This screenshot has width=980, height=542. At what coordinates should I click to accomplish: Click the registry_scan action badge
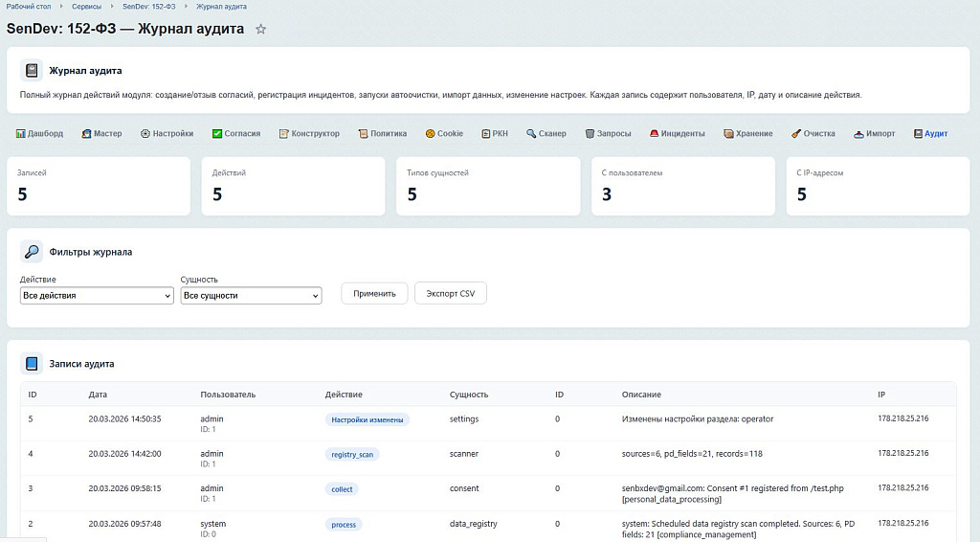pyautogui.click(x=352, y=454)
